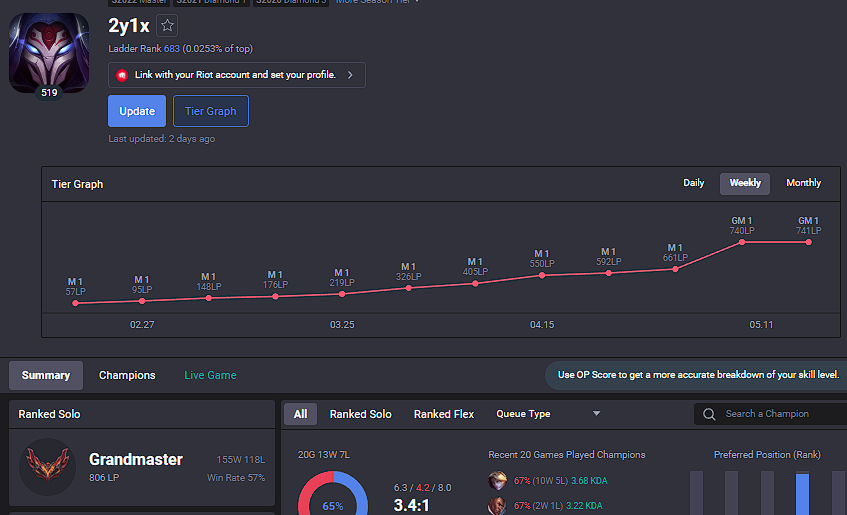Click the favorite star icon next to 2y1x
The width and height of the screenshot is (847, 515).
click(x=167, y=25)
